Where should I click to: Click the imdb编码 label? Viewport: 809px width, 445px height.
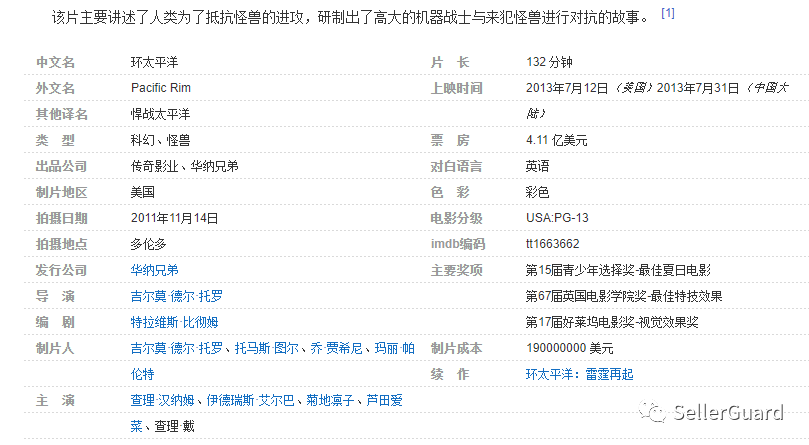tap(458, 244)
